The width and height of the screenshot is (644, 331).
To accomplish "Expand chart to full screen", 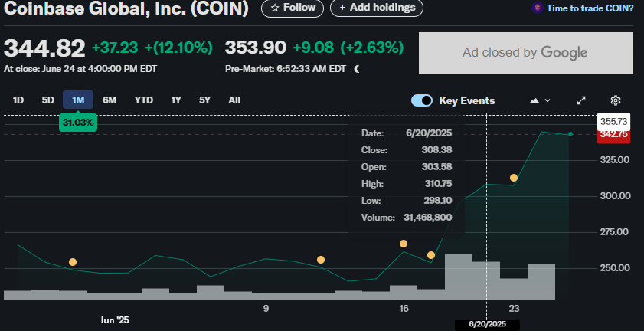I will click(581, 100).
